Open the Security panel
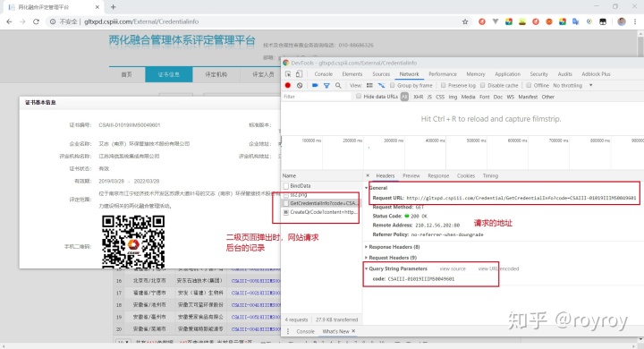 (538, 74)
